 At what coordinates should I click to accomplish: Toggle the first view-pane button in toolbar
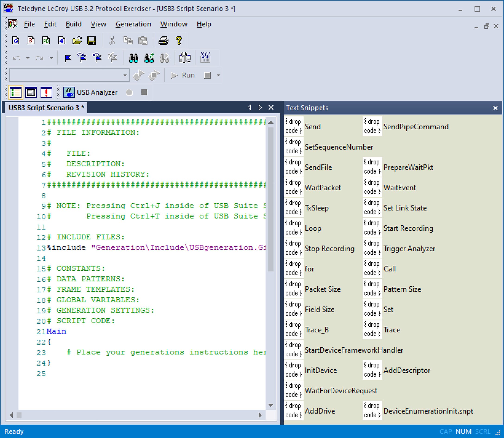[x=16, y=92]
